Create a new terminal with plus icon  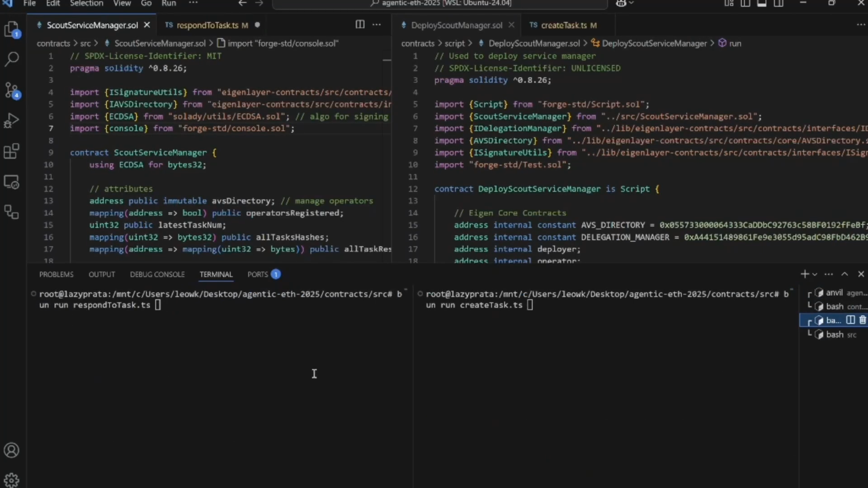coord(804,274)
